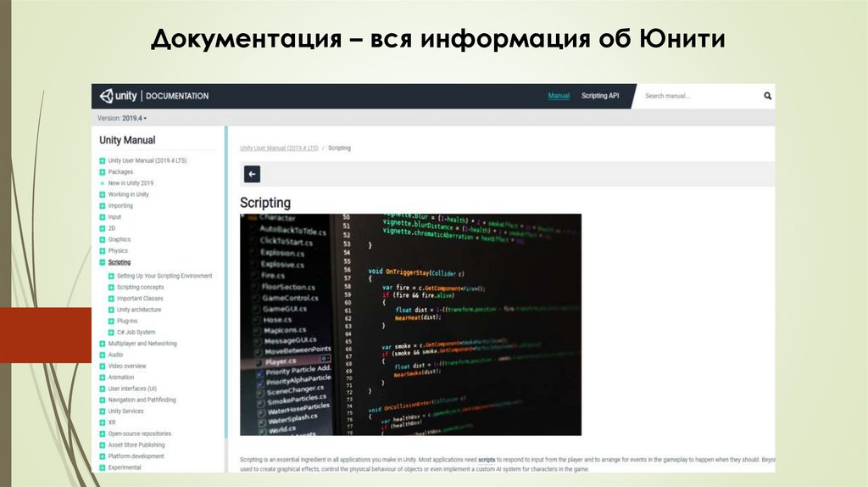The width and height of the screenshot is (868, 487).
Task: Open the Animation section link
Action: [x=121, y=378]
